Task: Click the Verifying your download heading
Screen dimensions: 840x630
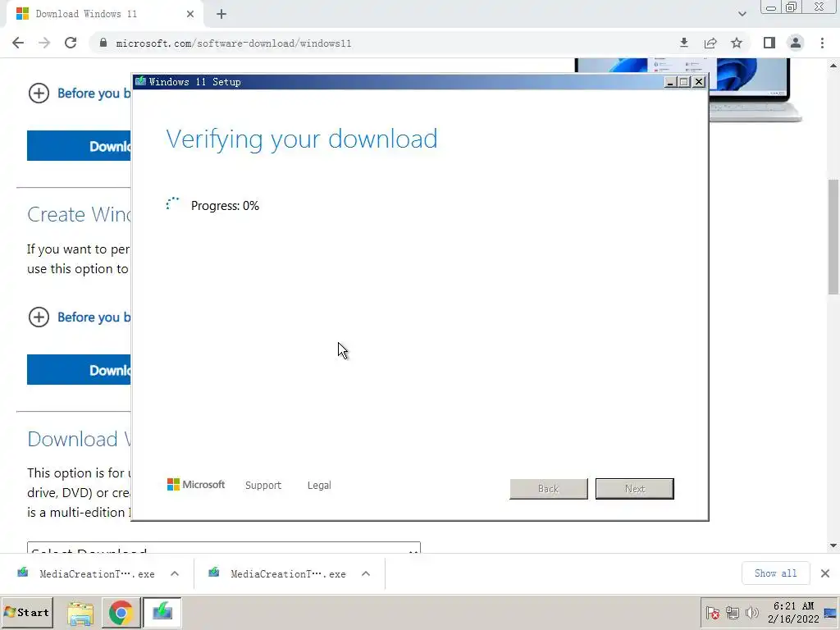Action: [x=302, y=139]
